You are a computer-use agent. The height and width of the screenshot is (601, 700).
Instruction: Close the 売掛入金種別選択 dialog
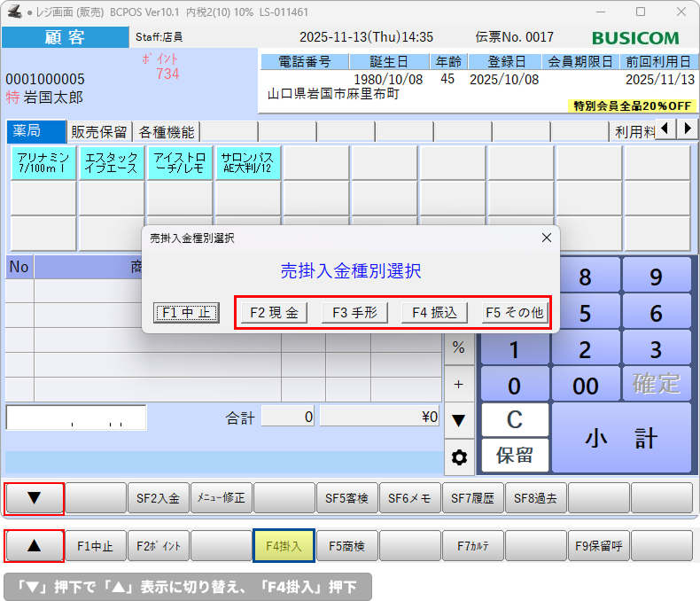[x=546, y=238]
